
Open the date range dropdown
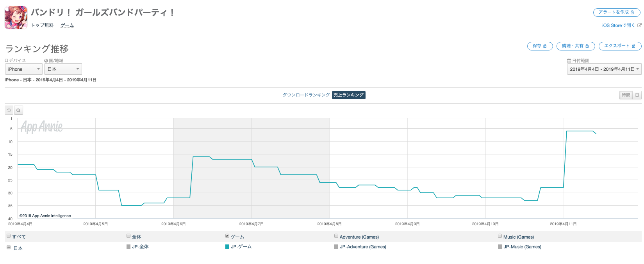pos(604,69)
